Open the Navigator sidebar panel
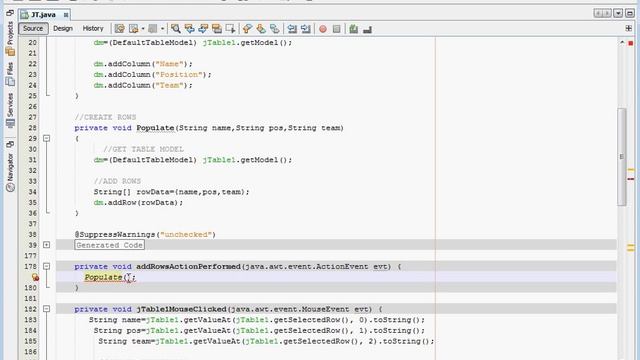 [10, 172]
